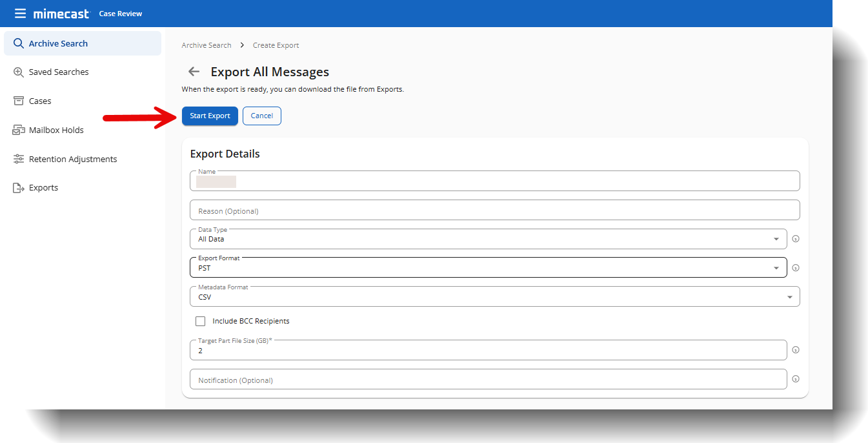This screenshot has height=443, width=868.
Task: Click the Exports icon in the sidebar
Action: coord(19,188)
